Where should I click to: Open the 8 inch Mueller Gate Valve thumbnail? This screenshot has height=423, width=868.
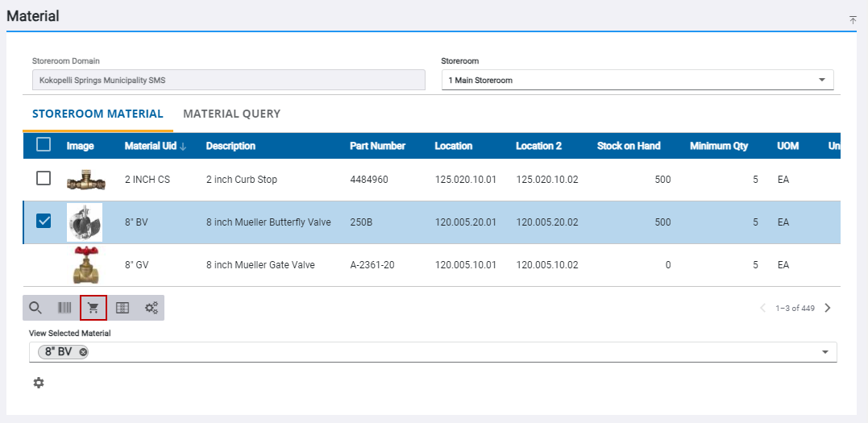84,265
